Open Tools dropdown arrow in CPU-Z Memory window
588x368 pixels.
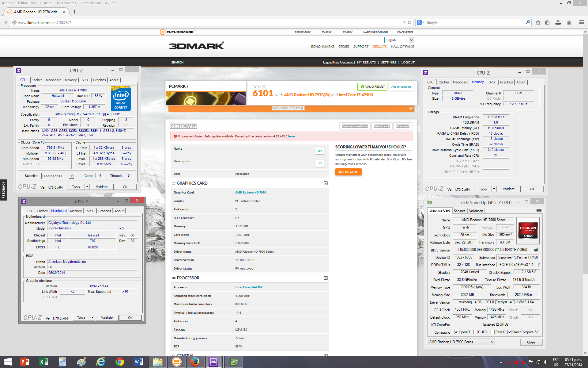pyautogui.click(x=494, y=189)
